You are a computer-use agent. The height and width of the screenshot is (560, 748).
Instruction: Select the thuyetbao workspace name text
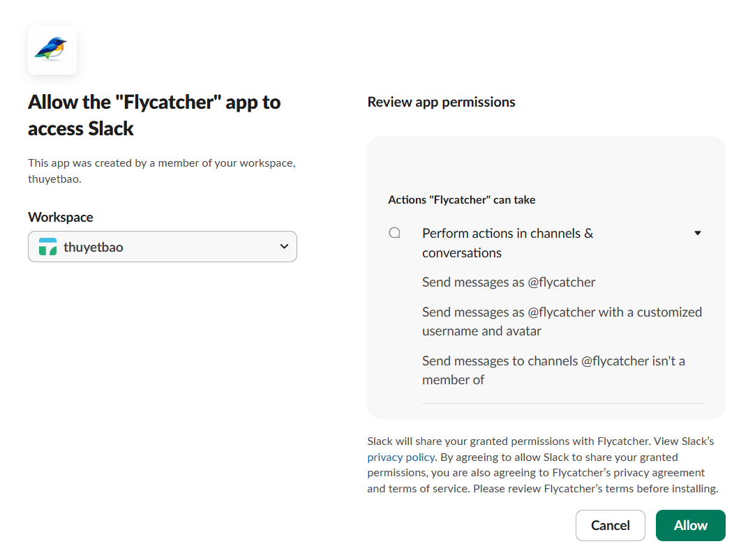click(93, 247)
